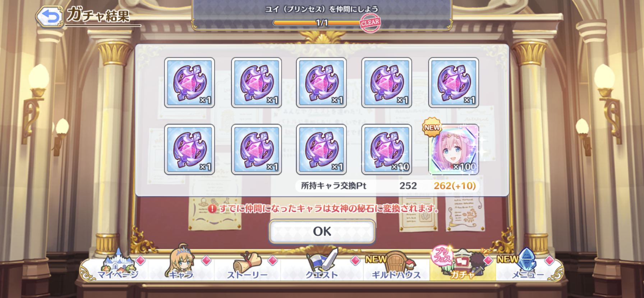
Task: Tap the goddess stone x10 reward
Action: coord(387,149)
